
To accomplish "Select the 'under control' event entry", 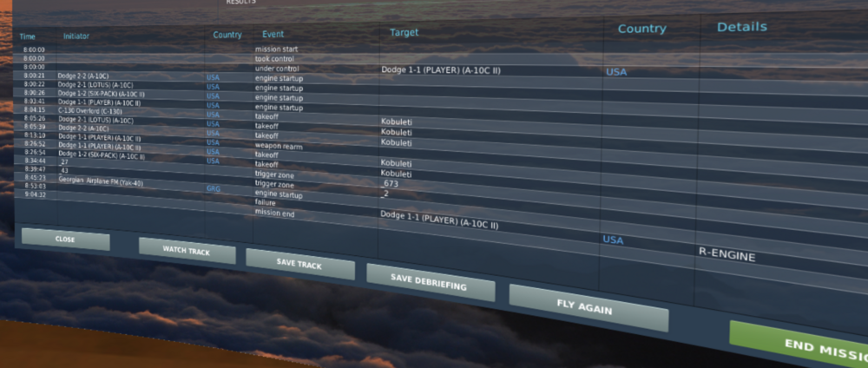I will click(277, 69).
